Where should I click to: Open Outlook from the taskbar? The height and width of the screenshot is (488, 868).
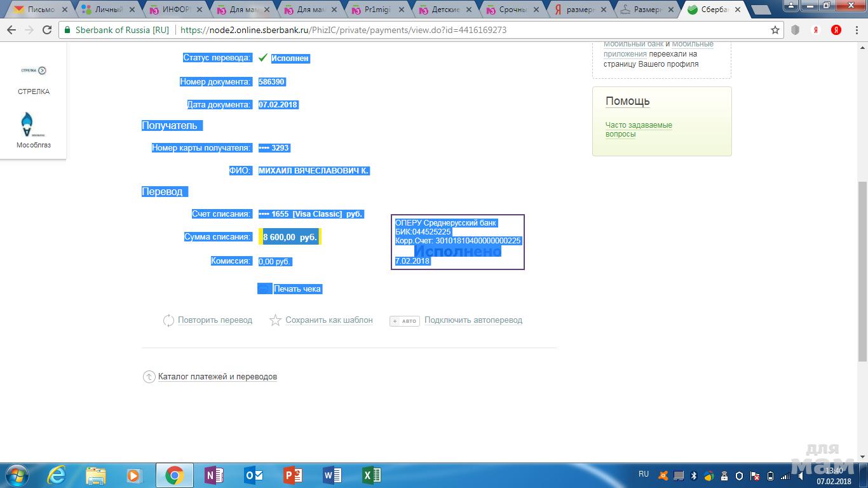(x=254, y=475)
